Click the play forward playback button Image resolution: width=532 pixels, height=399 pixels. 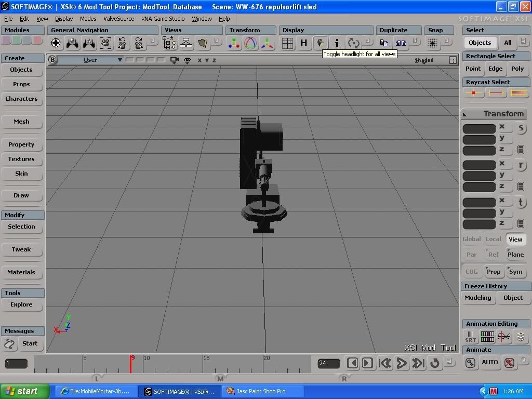pos(402,363)
